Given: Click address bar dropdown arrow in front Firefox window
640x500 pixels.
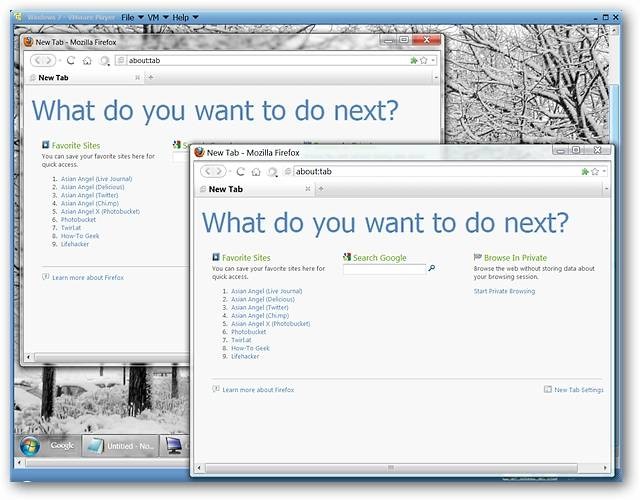Looking at the screenshot, I should (x=604, y=171).
